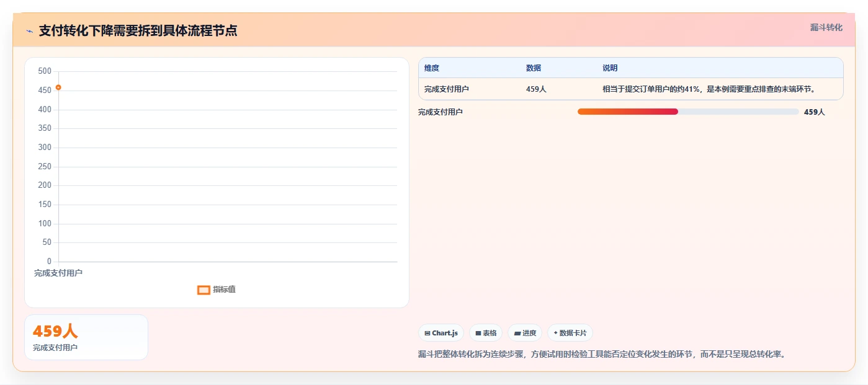This screenshot has width=868, height=385.
Task: Click the table description about 41%
Action: coord(709,89)
